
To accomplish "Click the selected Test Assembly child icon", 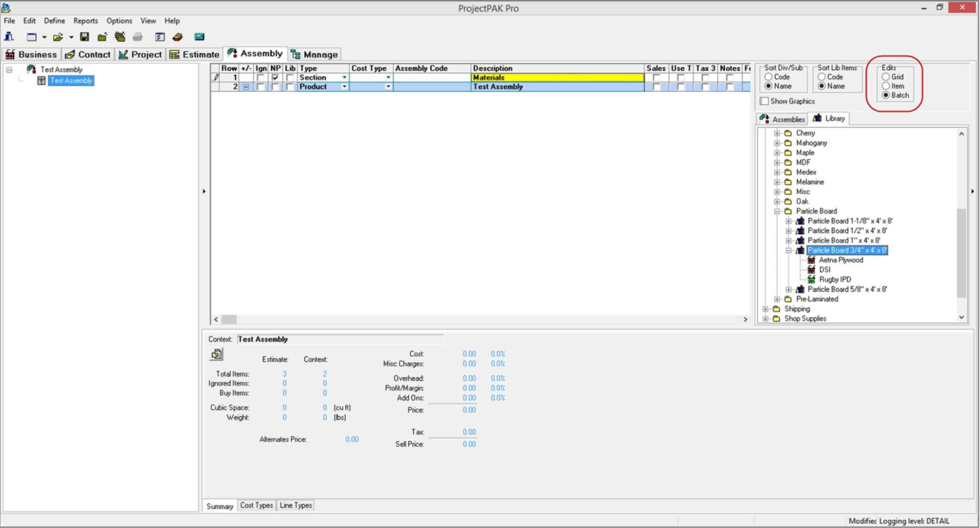I will click(42, 81).
